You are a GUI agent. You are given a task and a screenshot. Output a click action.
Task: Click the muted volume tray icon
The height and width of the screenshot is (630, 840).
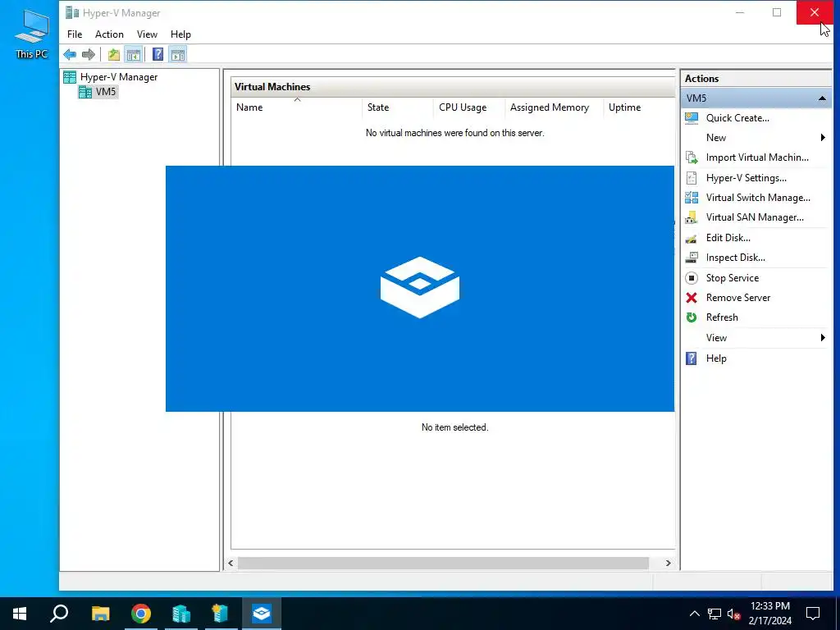click(x=734, y=614)
